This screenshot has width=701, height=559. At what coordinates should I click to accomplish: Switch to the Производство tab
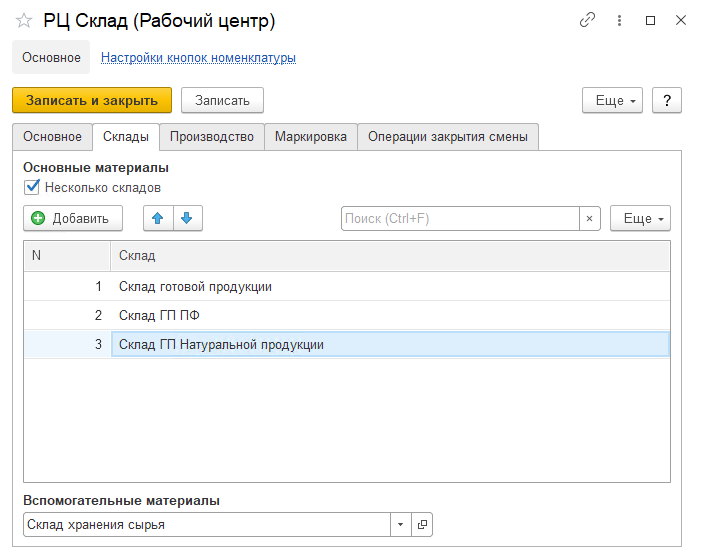click(x=211, y=136)
